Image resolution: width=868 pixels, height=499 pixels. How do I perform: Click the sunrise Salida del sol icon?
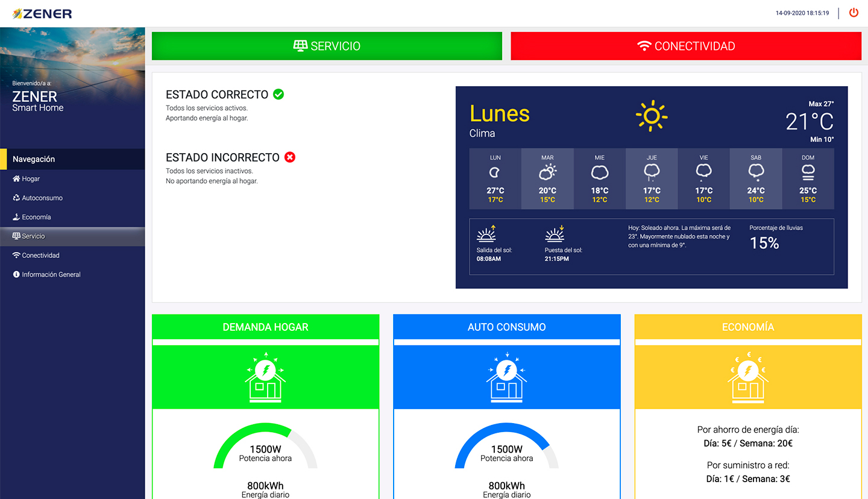(486, 235)
